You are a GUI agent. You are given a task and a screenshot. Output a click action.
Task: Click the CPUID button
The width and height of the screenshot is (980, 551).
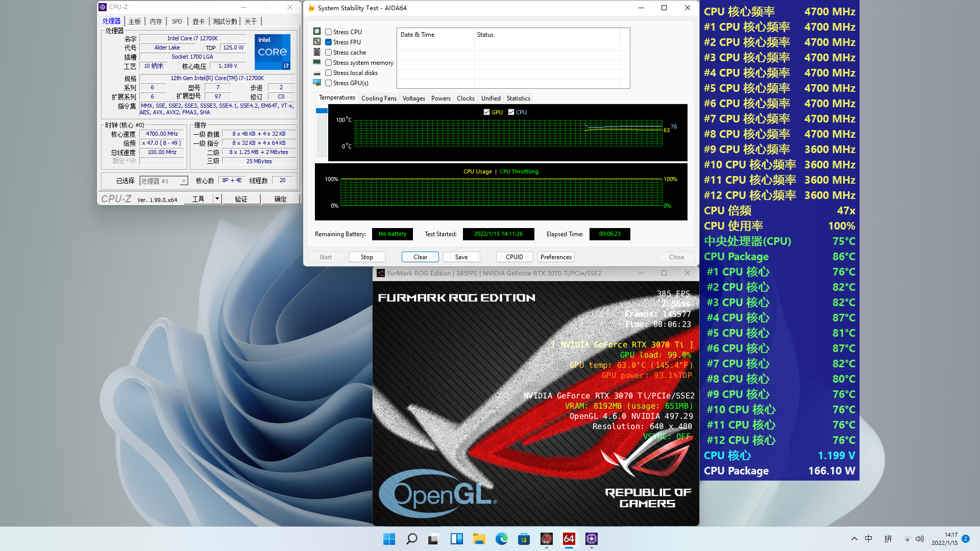coord(514,257)
